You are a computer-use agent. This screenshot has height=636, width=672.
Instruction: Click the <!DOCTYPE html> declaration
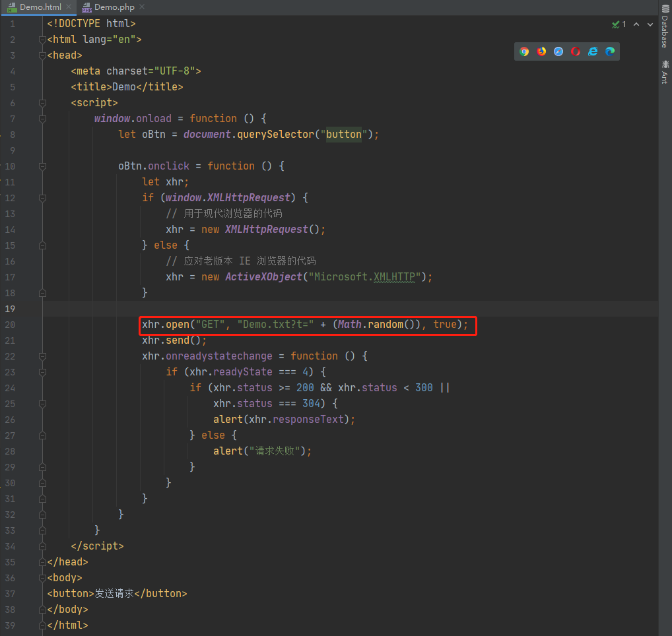click(91, 24)
